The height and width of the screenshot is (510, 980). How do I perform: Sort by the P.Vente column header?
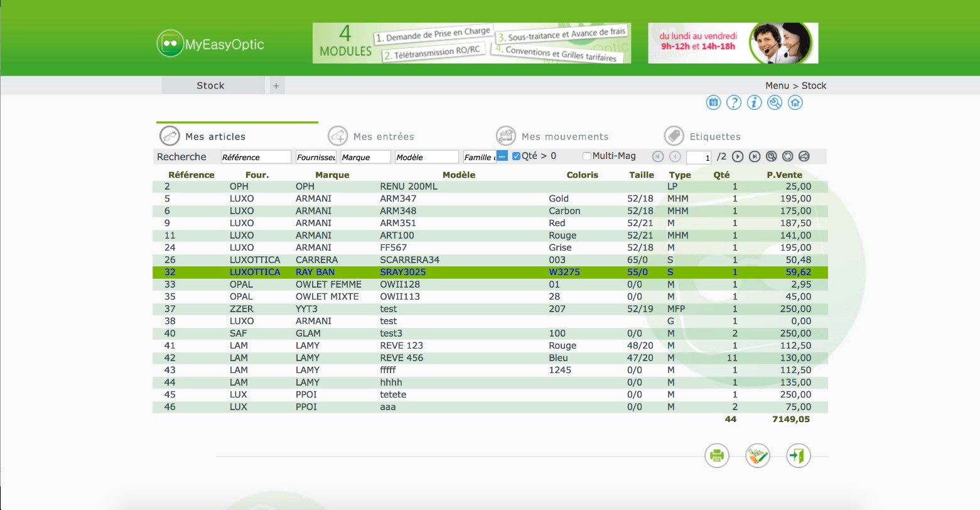pos(785,175)
